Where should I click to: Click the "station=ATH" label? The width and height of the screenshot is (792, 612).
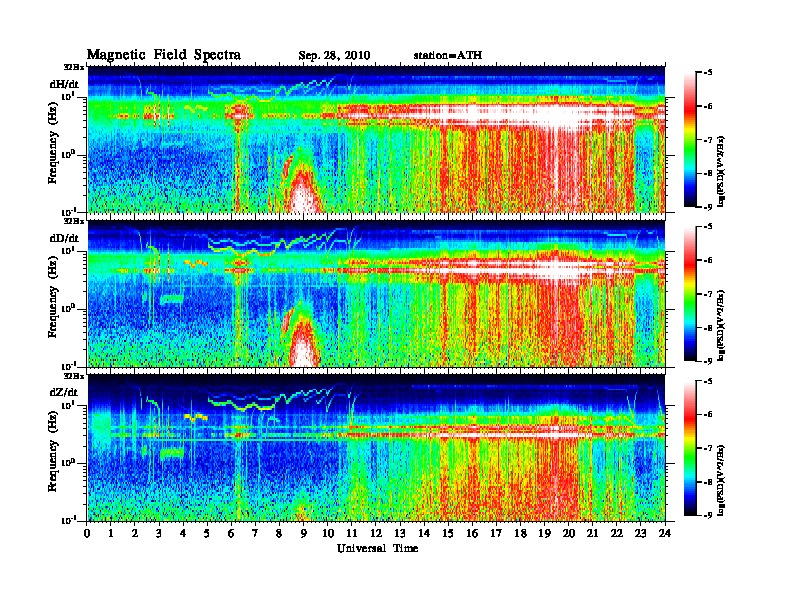click(448, 55)
